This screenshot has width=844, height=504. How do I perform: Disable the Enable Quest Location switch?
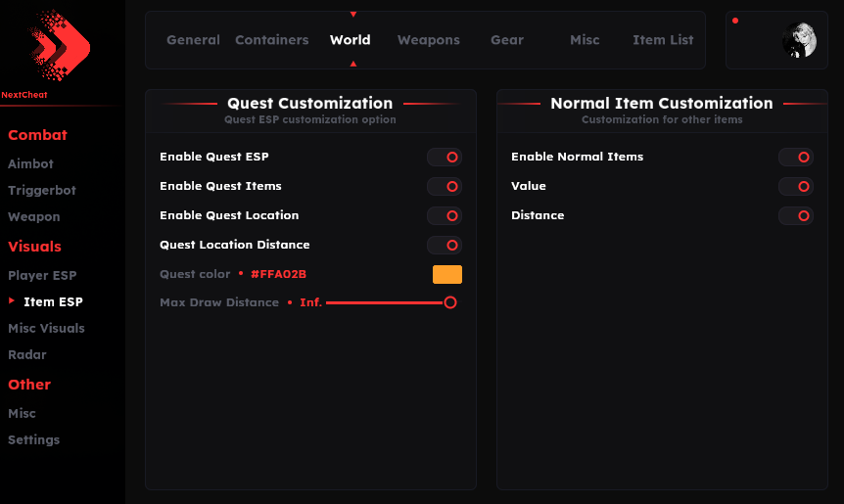pos(445,215)
